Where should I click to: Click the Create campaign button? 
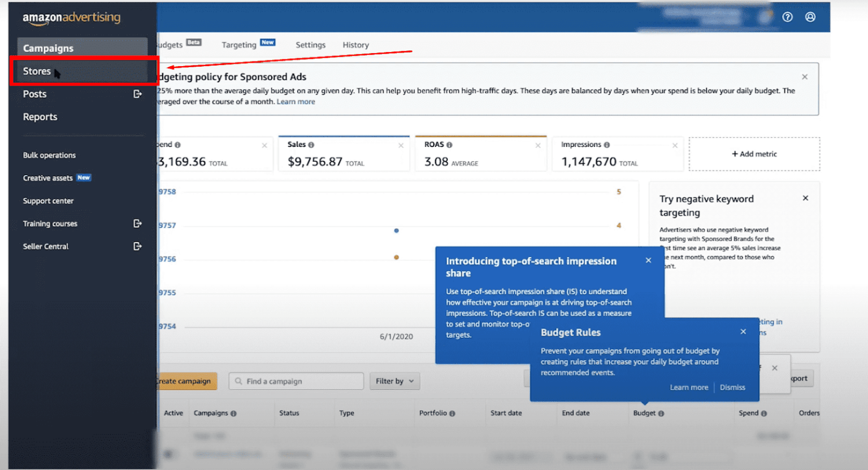coord(185,381)
